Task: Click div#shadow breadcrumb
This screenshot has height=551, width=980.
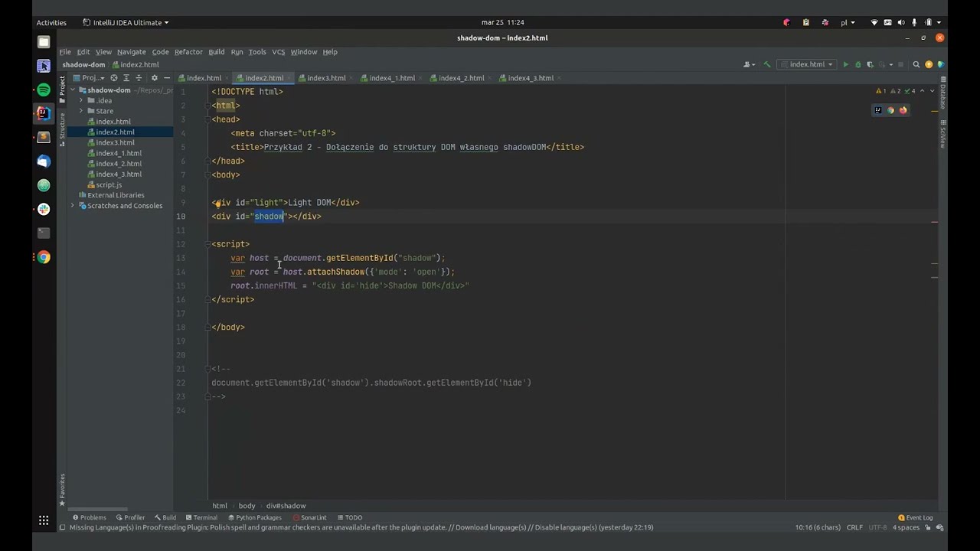Action: click(x=286, y=506)
